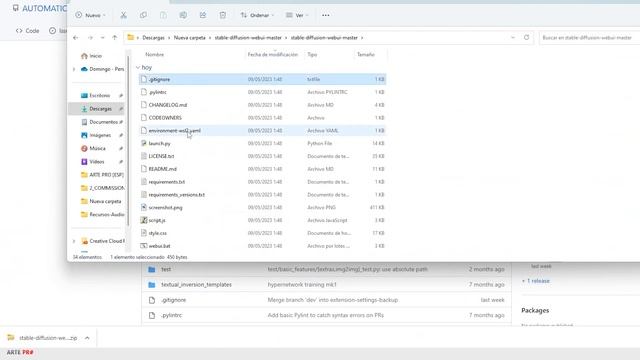Screen dimensions: 640x360
Task: Open downloaded stable-diffusion zip options chevron
Action: coord(87,338)
